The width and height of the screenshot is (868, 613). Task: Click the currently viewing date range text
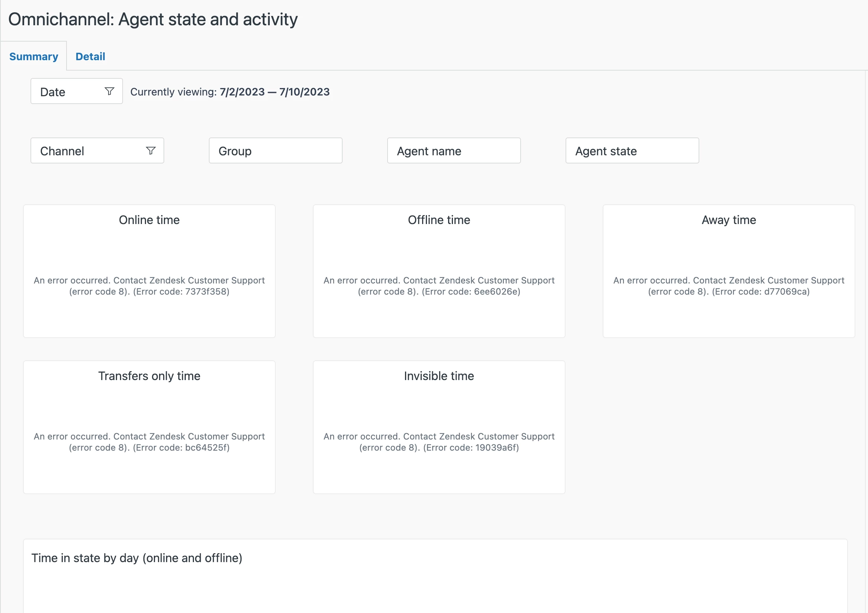[274, 92]
